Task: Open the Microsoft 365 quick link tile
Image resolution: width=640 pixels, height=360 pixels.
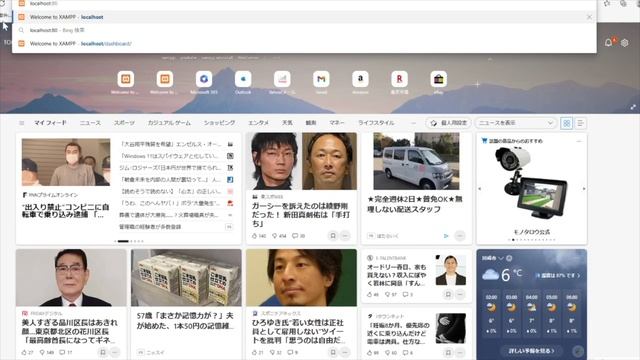Action: coord(204,79)
